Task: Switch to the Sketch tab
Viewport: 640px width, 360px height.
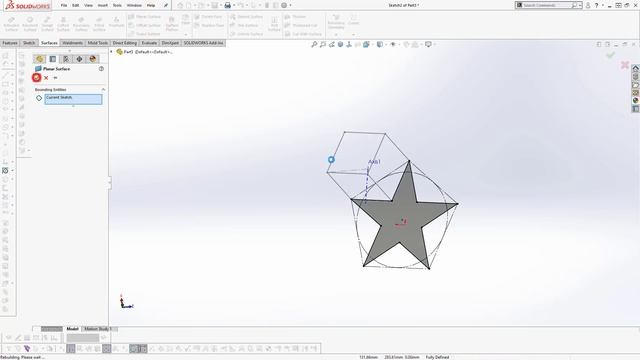Action: [x=29, y=43]
